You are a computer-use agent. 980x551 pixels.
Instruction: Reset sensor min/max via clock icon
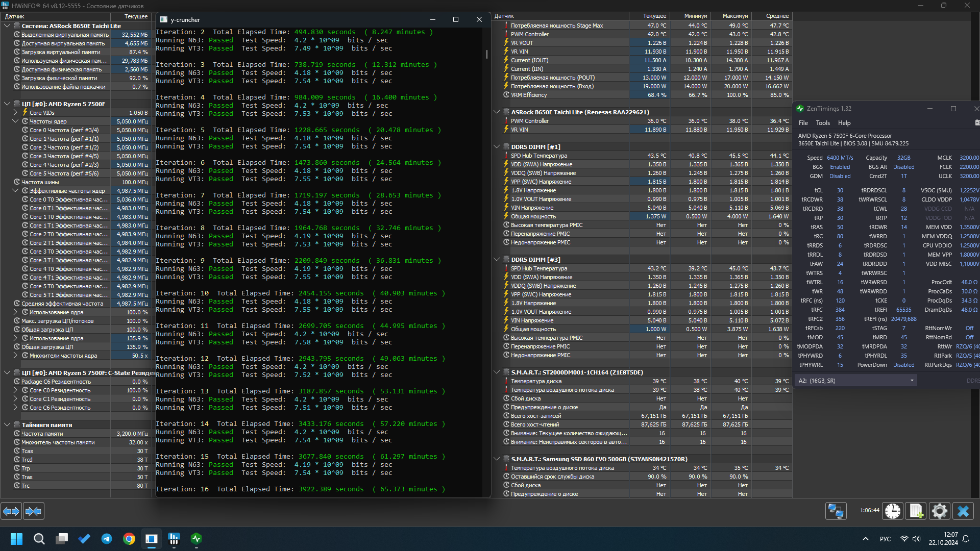pyautogui.click(x=893, y=511)
